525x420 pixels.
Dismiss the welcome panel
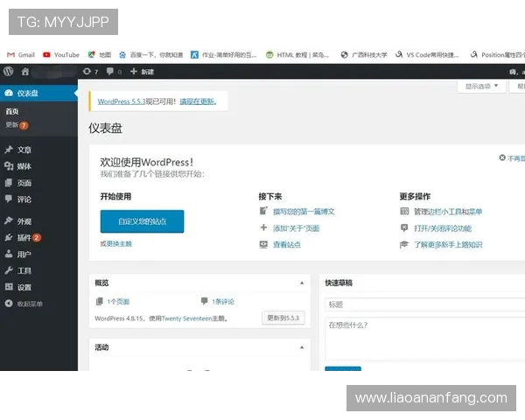pos(512,158)
